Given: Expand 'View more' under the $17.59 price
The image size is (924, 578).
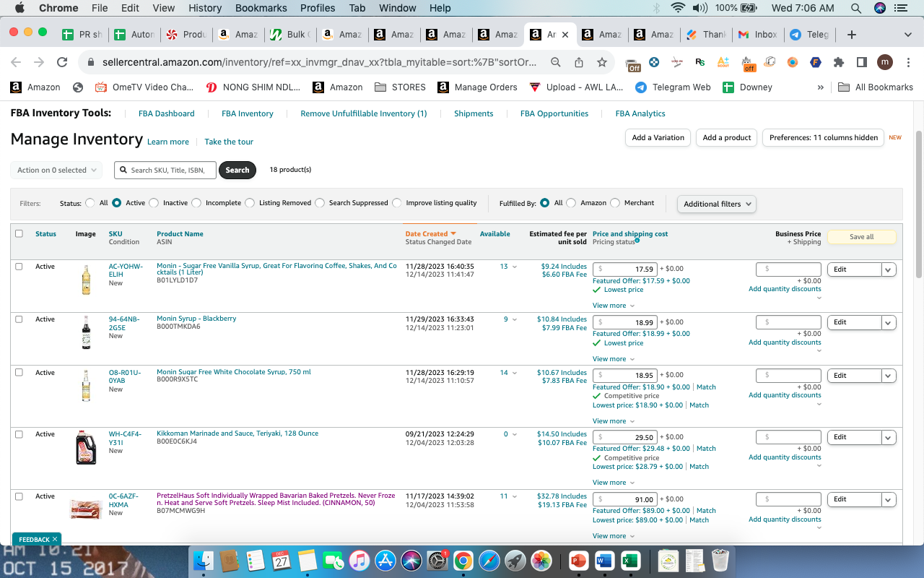Looking at the screenshot, I should [614, 306].
